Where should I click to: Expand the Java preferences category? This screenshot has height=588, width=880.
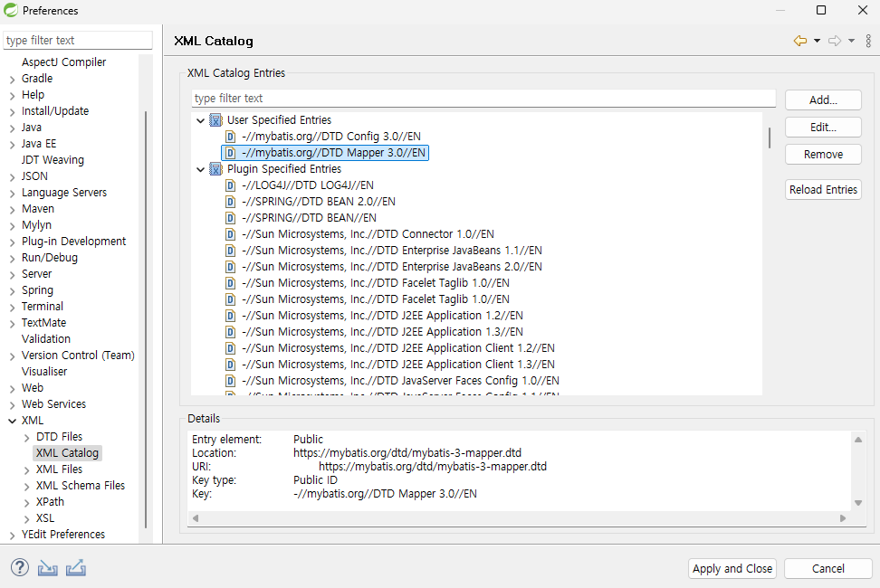[13, 128]
